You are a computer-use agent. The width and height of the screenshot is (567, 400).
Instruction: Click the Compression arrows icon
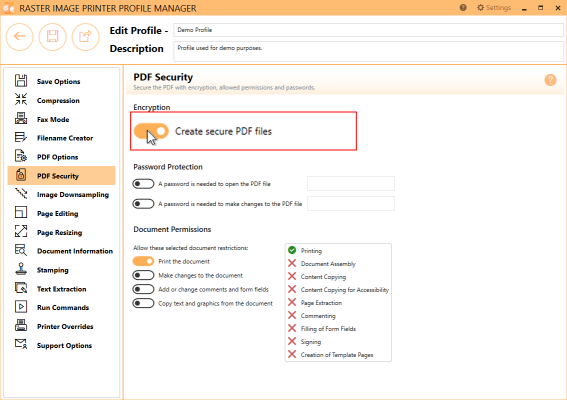(x=21, y=99)
